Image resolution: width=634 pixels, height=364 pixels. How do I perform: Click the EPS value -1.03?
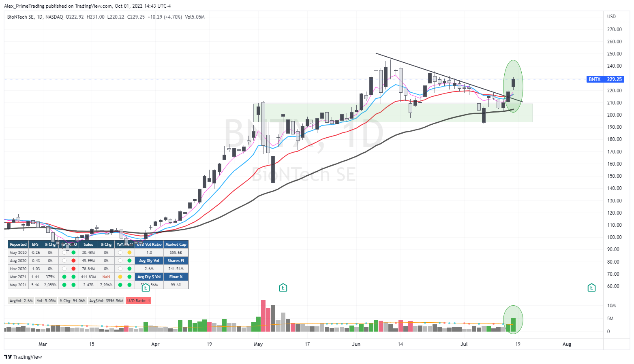(x=35, y=268)
